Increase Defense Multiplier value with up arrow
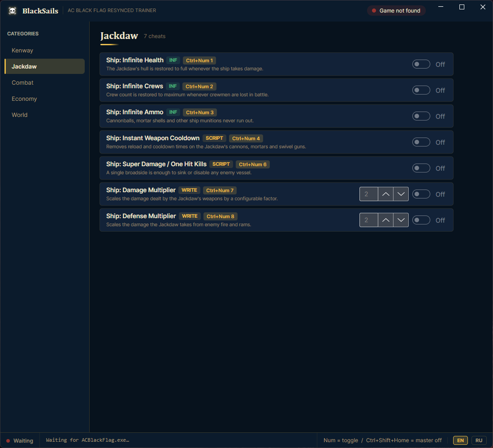 (385, 220)
